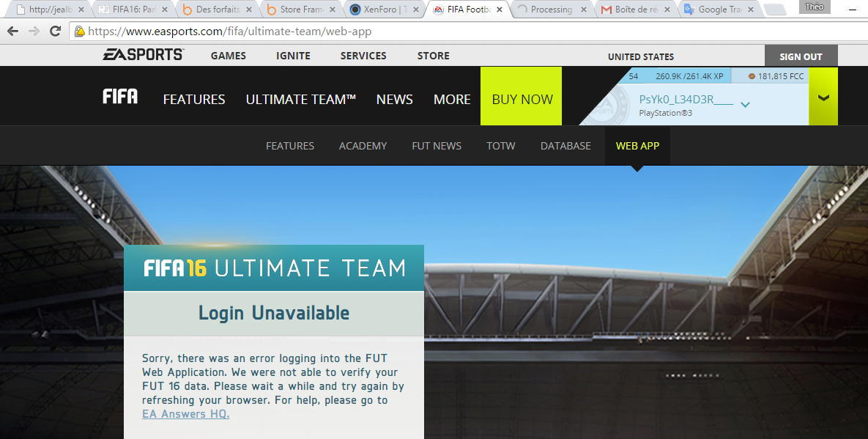This screenshot has height=439, width=868.
Task: Close the Google Translate tab
Action: click(751, 10)
